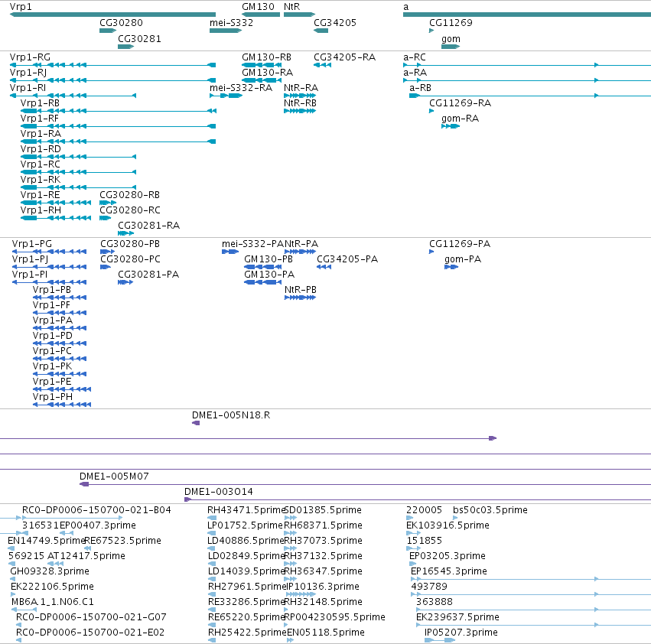Image resolution: width=651 pixels, height=644 pixels.
Task: Select the NtR-RB transcript
Action: [300, 111]
